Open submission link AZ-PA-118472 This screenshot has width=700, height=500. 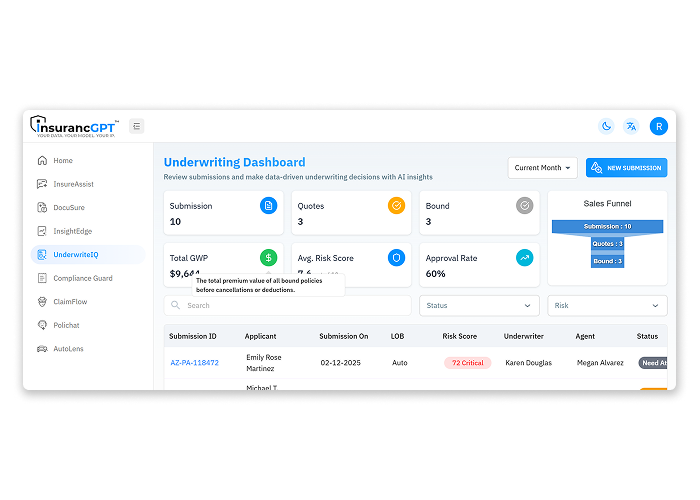pyautogui.click(x=194, y=363)
